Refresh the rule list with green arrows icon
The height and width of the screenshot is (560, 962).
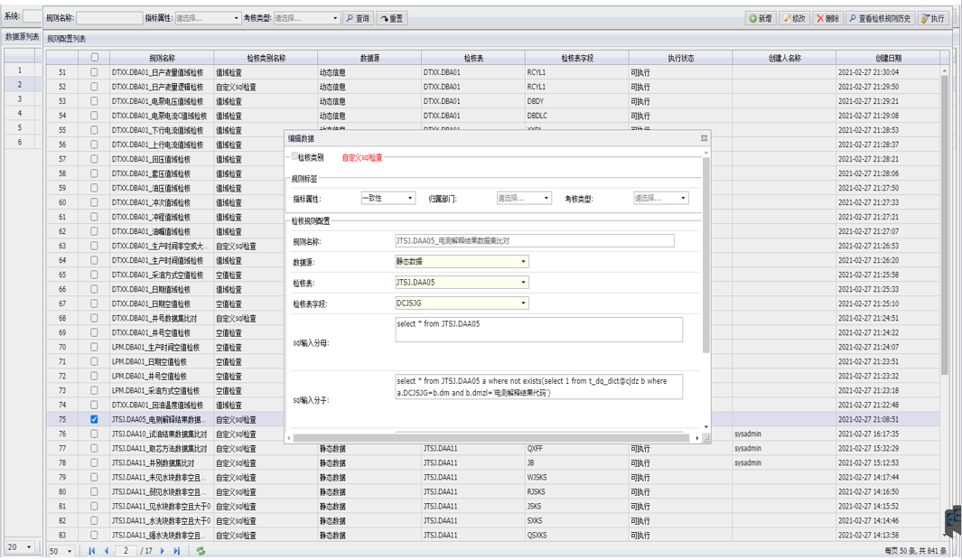point(201,551)
